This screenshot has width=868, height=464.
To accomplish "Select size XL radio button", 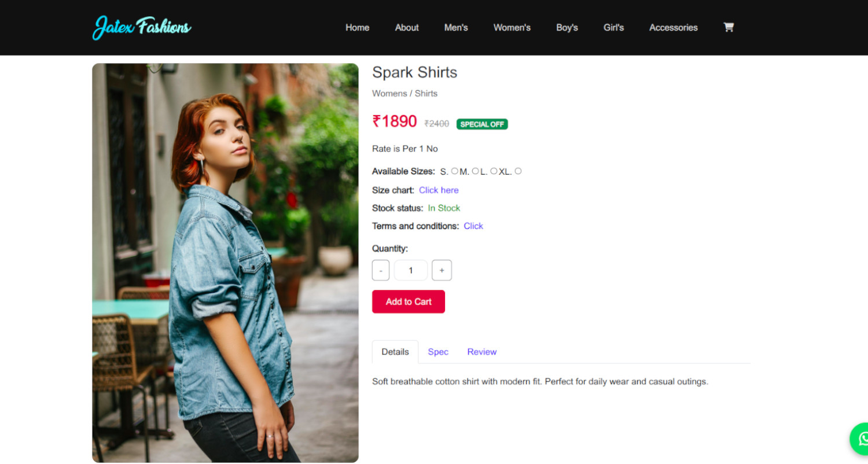I will coord(518,171).
